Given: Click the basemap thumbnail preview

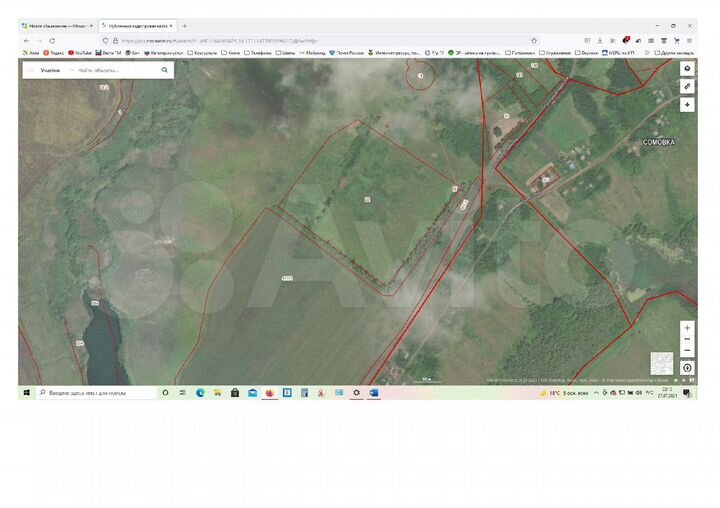Looking at the screenshot, I should pyautogui.click(x=661, y=363).
